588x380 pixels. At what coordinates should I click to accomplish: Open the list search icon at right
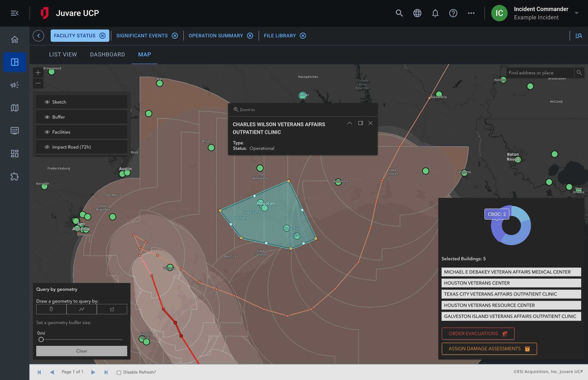(579, 36)
